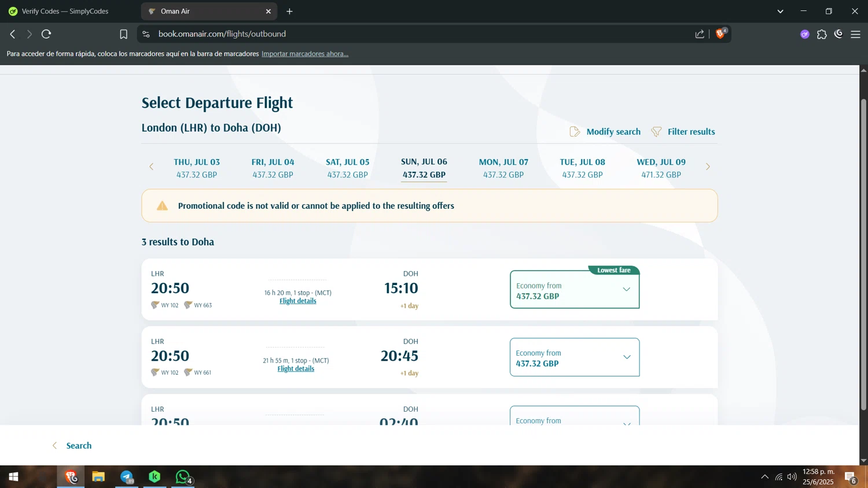Select TUE, JUL 08 date

pyautogui.click(x=582, y=168)
